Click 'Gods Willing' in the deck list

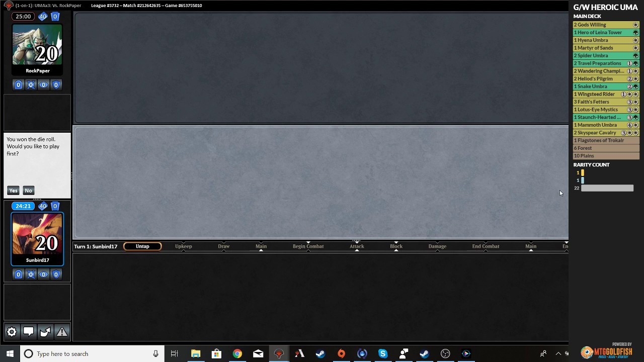pyautogui.click(x=606, y=25)
